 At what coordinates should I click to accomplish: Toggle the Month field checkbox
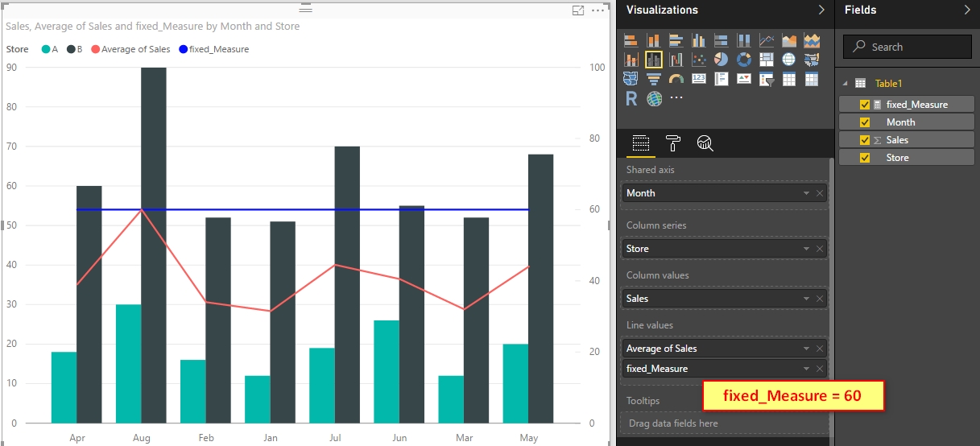coord(865,122)
